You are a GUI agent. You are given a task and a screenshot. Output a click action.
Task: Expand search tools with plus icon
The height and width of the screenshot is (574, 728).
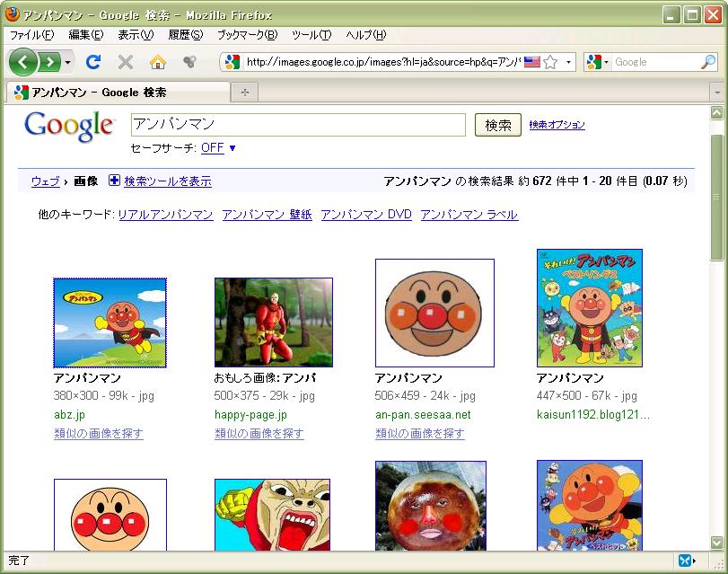click(x=114, y=181)
